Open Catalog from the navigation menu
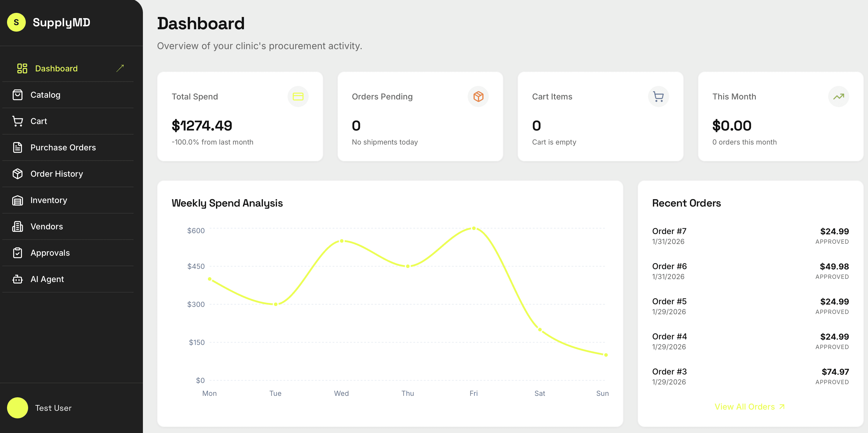Viewport: 868px width, 433px height. (45, 94)
